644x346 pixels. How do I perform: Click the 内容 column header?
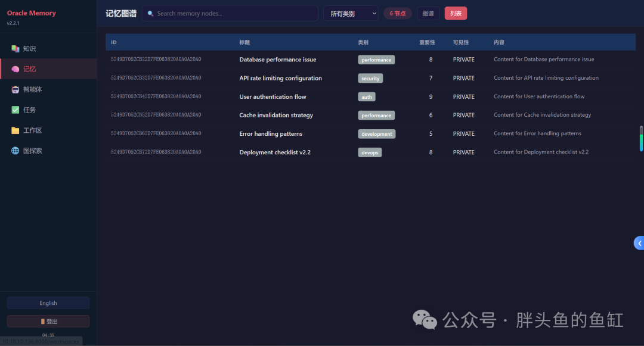coord(499,42)
